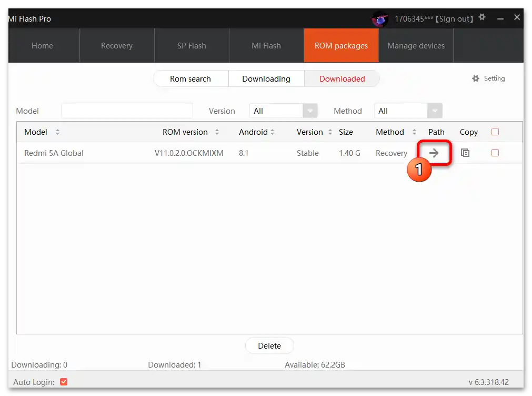Click the Delete button

(x=269, y=346)
